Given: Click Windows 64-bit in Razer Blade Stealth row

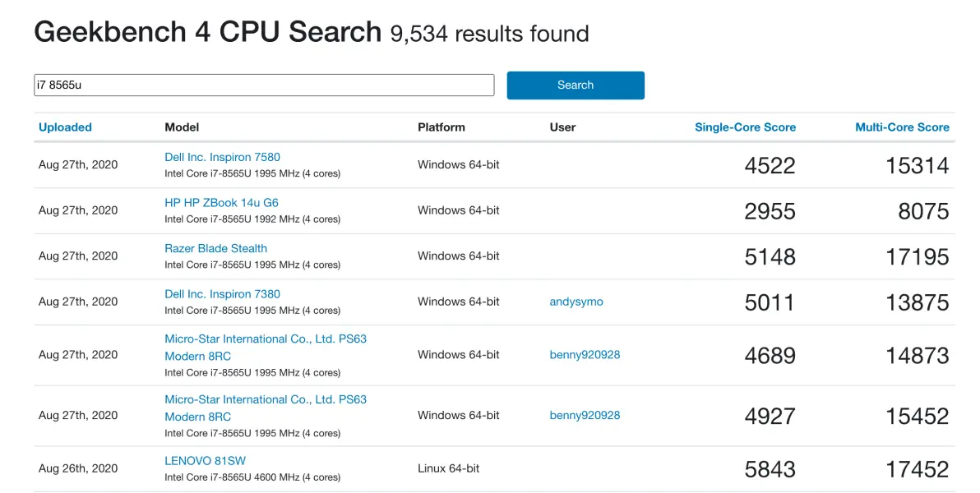Looking at the screenshot, I should pyautogui.click(x=459, y=256).
